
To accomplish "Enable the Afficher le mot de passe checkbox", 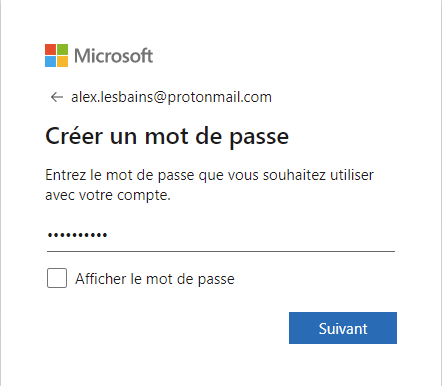I will click(x=57, y=278).
